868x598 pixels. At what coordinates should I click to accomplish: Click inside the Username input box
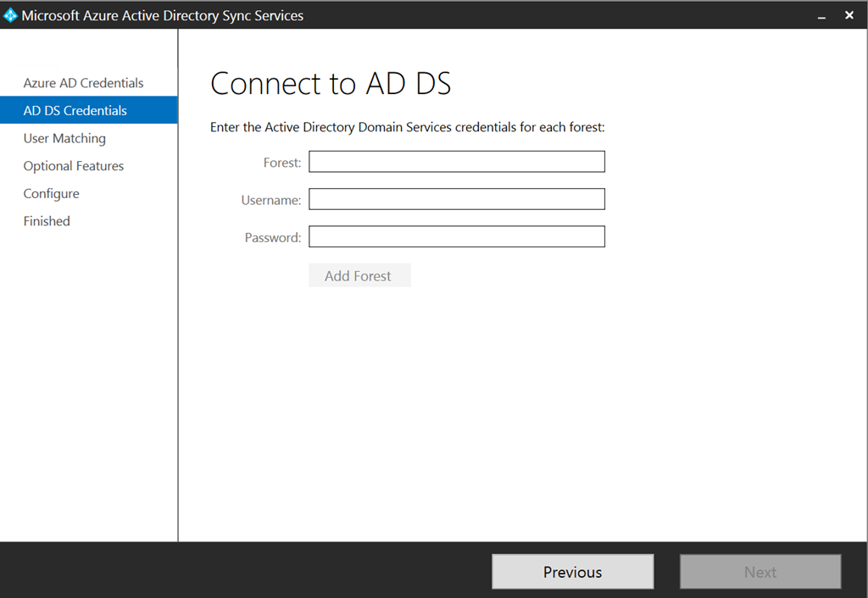coord(456,199)
